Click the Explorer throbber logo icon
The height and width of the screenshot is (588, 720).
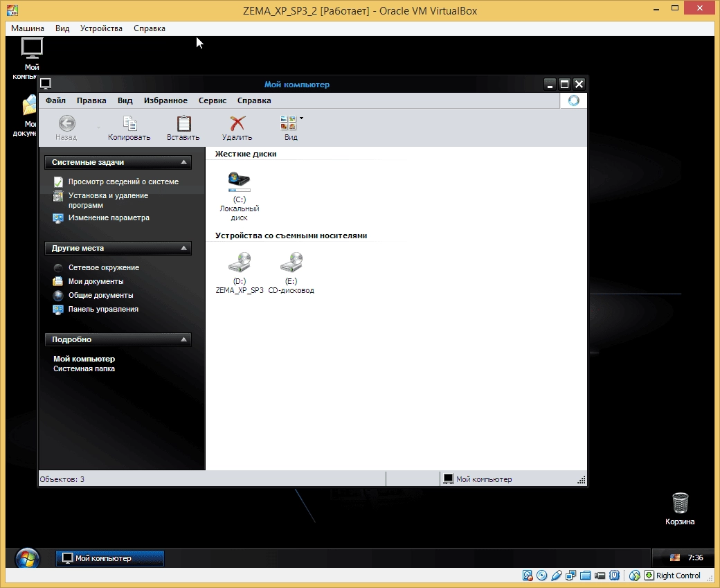tap(573, 100)
